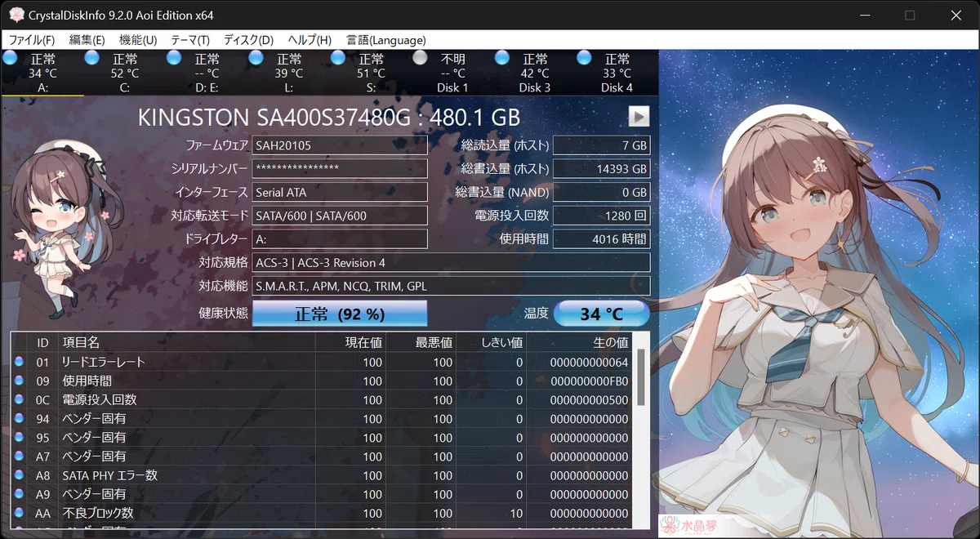Select the 94 ベンダー固有 row
The height and width of the screenshot is (539, 980).
point(322,419)
